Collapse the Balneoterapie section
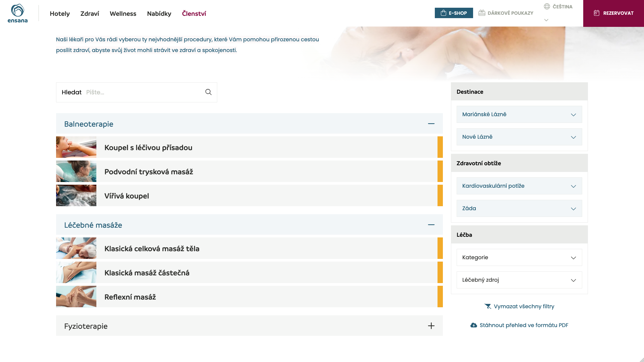This screenshot has height=362, width=644. coord(431,124)
